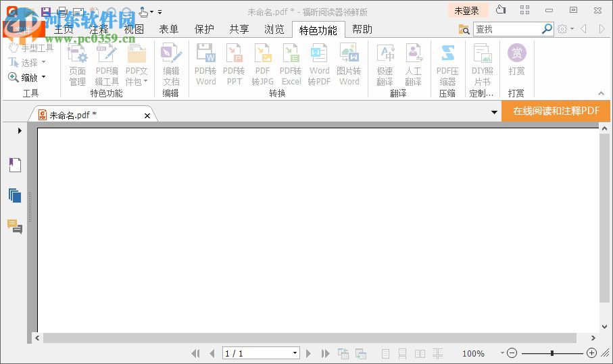613x364 pixels.
Task: Open the folder search icon
Action: point(464,29)
